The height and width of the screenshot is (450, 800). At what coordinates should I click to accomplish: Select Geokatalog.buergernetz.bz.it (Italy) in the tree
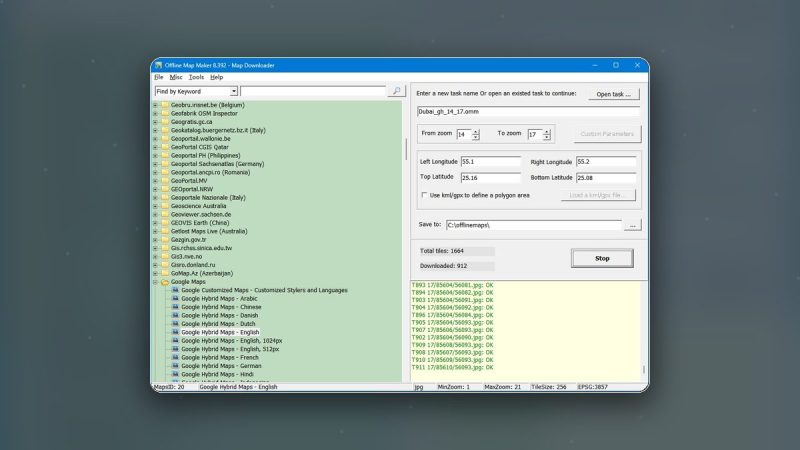click(218, 130)
